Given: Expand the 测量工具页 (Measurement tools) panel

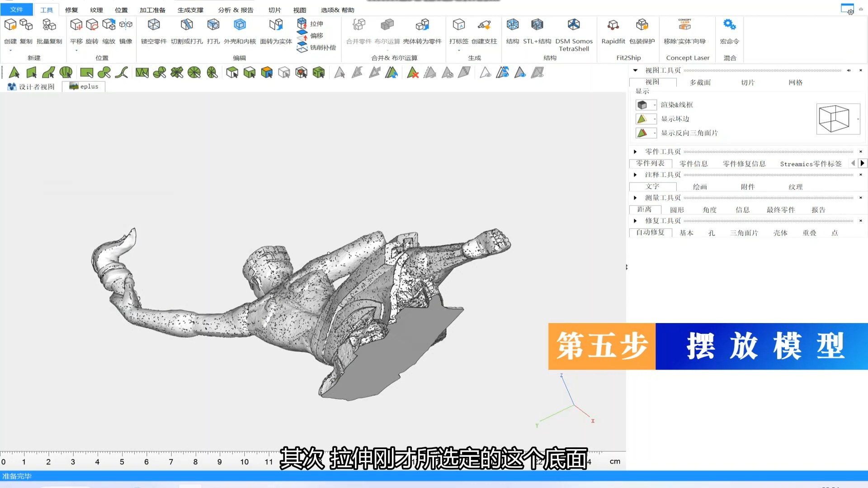Looking at the screenshot, I should (635, 198).
